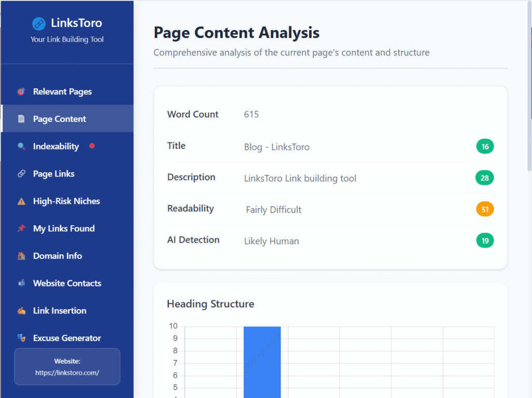Click the LinksToro brand title
The height and width of the screenshot is (398, 532).
[76, 23]
